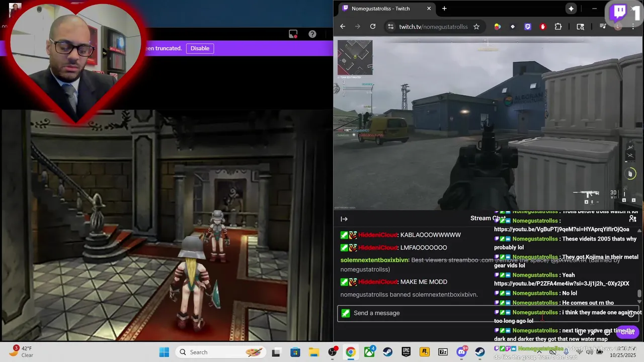Click the purple Chat send button
Viewport: 644px width, 362px height.
click(627, 331)
